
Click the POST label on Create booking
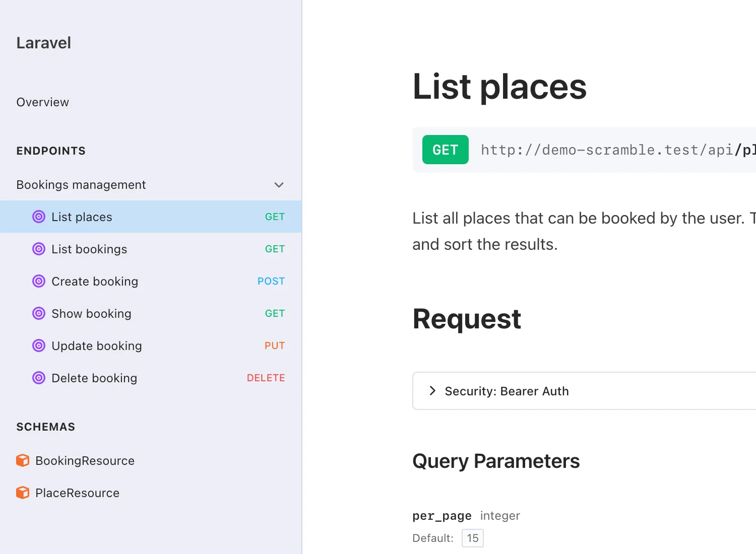(271, 281)
